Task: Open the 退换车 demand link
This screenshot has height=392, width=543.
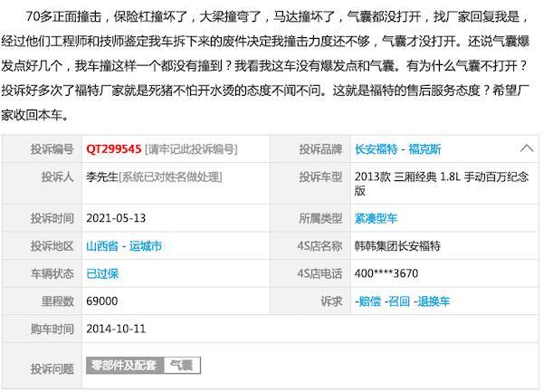Action: (x=432, y=301)
